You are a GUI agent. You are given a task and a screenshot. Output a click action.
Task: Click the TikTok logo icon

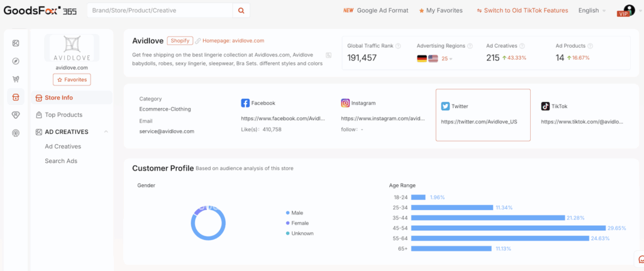tap(545, 106)
